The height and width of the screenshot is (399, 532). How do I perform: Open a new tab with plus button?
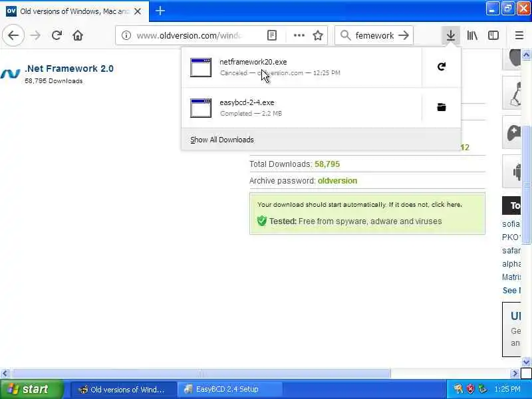pos(160,11)
